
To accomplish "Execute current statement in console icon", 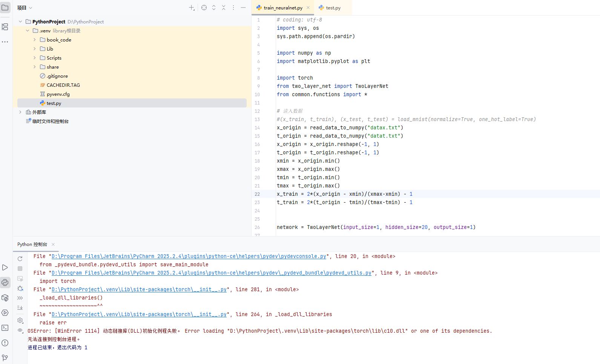I will point(20,278).
